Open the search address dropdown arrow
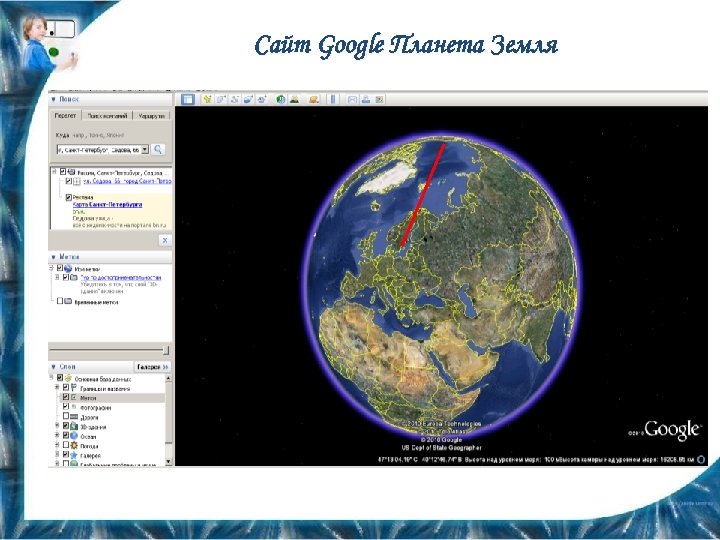This screenshot has height=540, width=720. (x=145, y=149)
